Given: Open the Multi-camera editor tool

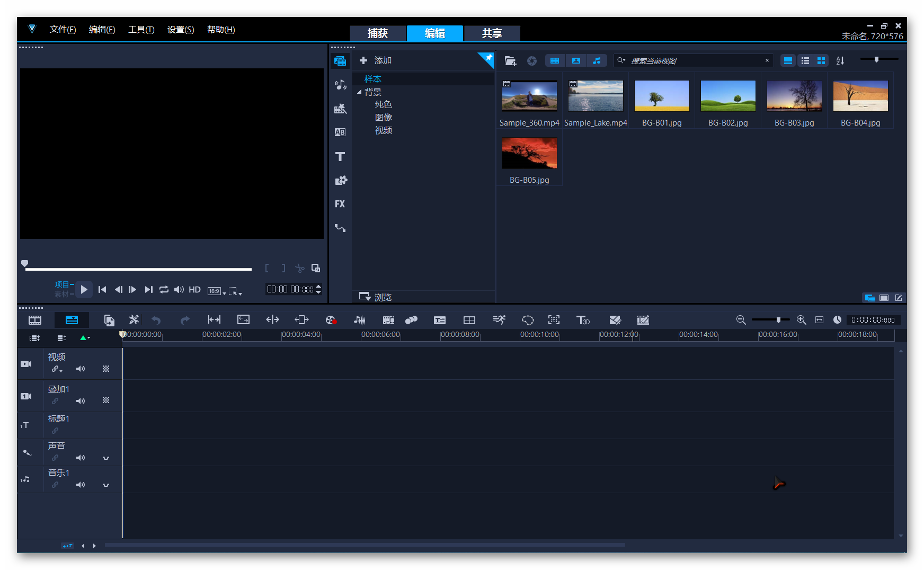Looking at the screenshot, I should (x=469, y=320).
